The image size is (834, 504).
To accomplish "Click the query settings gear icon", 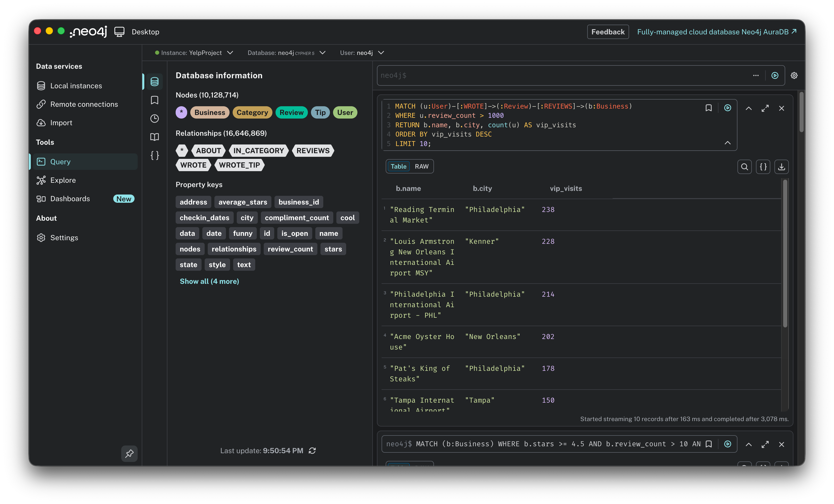I will (794, 75).
